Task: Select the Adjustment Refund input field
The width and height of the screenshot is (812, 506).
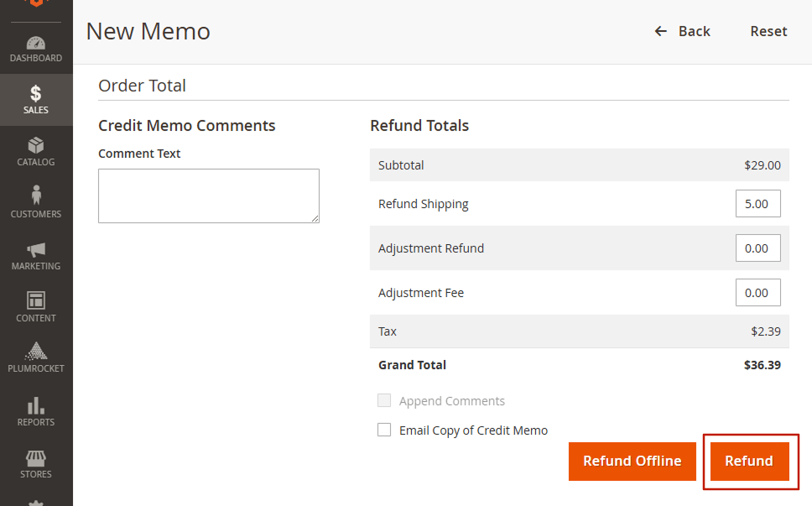Action: tap(757, 248)
